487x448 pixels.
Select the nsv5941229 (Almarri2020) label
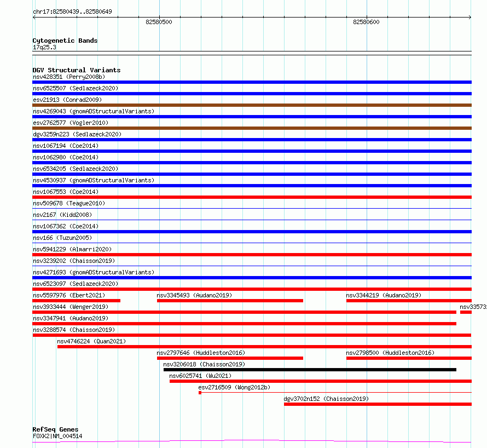[x=72, y=249]
